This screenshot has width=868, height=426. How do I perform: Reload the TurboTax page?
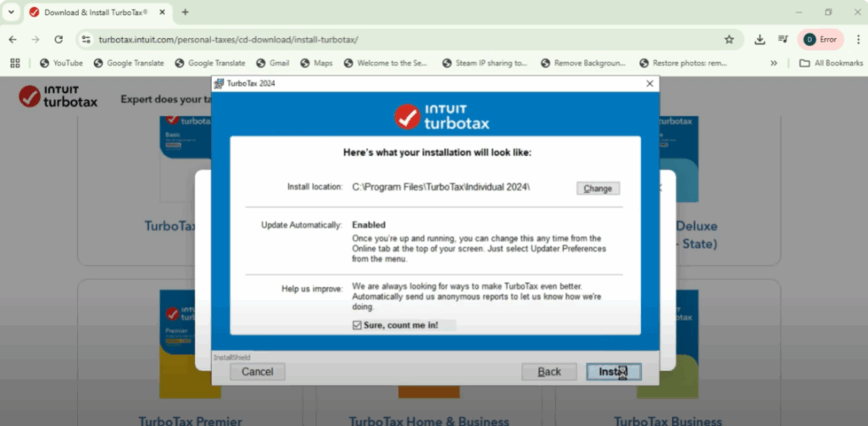[58, 40]
